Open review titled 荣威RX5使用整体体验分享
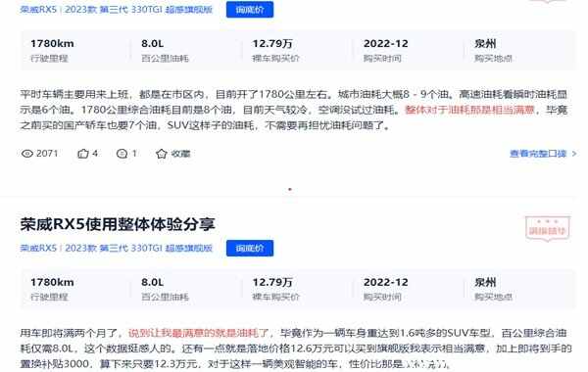Image resolution: width=588 pixels, height=372 pixels. (x=118, y=224)
